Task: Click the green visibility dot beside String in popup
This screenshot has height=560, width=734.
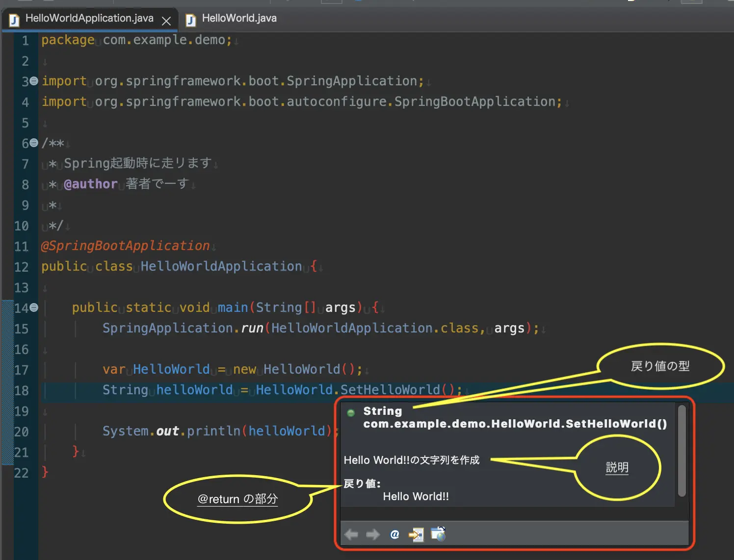Action: (350, 412)
